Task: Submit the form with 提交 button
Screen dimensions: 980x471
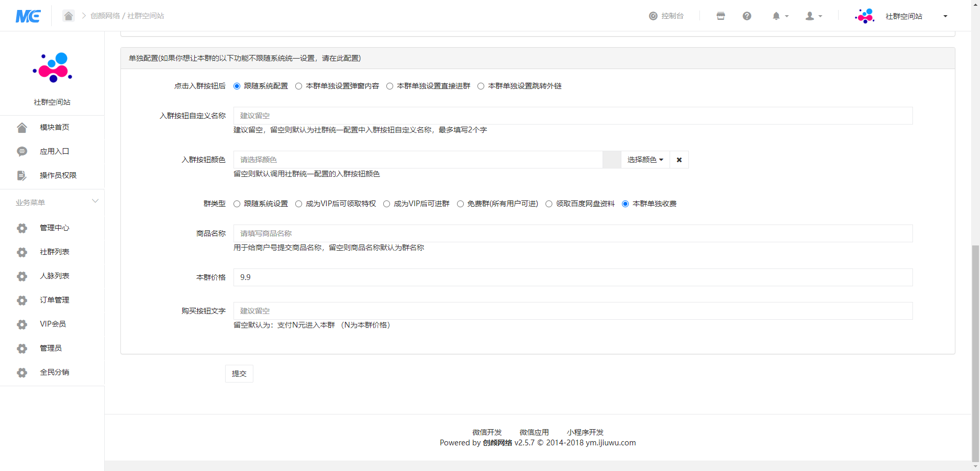Action: point(239,374)
